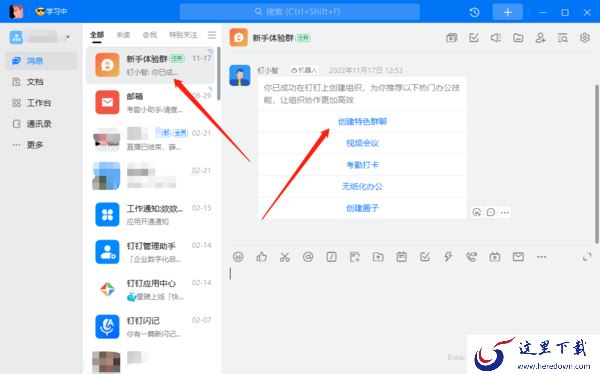Click the task checkbox icon in the input toolbar
This screenshot has height=374, width=600.
[x=425, y=256]
